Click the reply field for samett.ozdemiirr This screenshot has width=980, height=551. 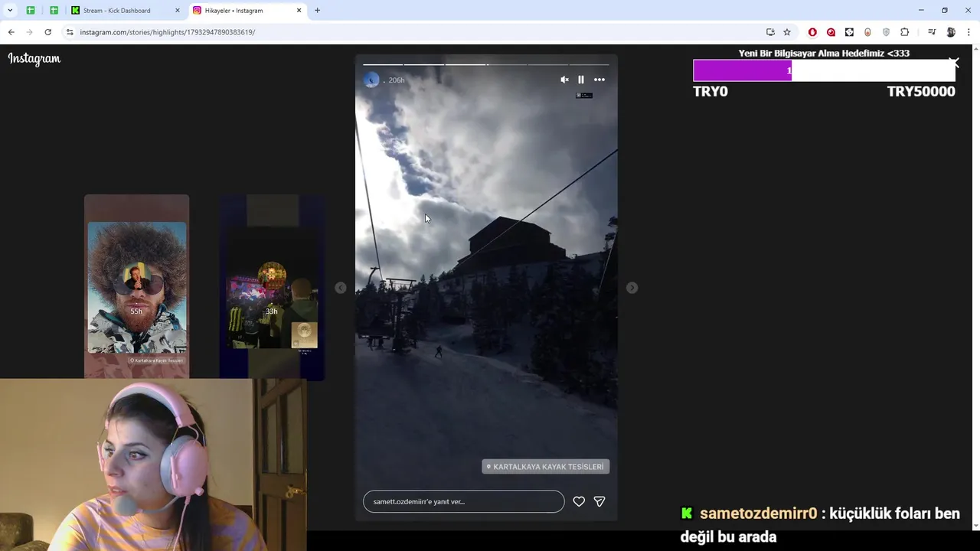pos(463,501)
